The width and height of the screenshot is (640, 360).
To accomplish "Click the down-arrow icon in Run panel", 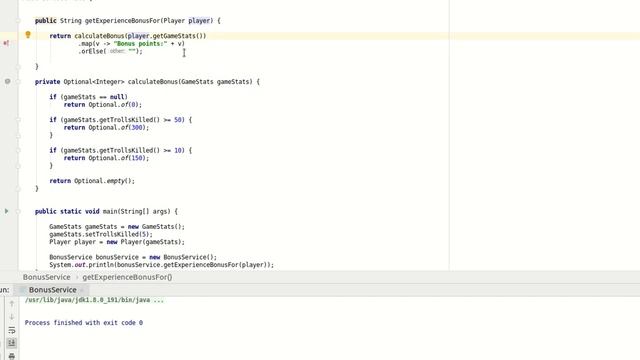I will pos(12,317).
